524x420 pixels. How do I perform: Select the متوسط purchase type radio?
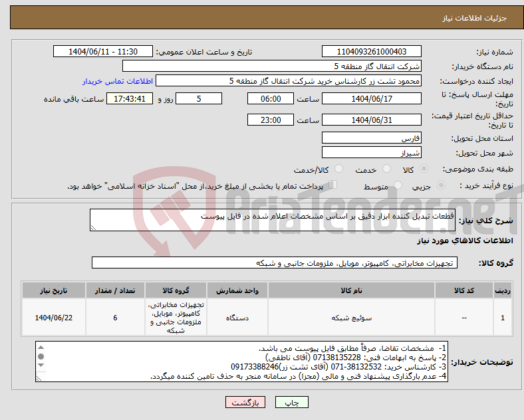pyautogui.click(x=398, y=185)
